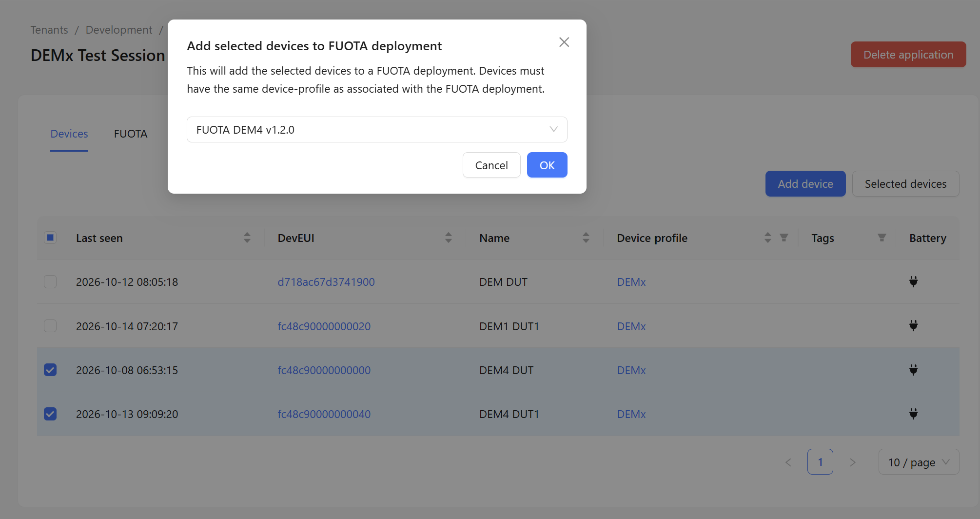Filter the Device profile column
980x519 pixels.
pos(784,238)
